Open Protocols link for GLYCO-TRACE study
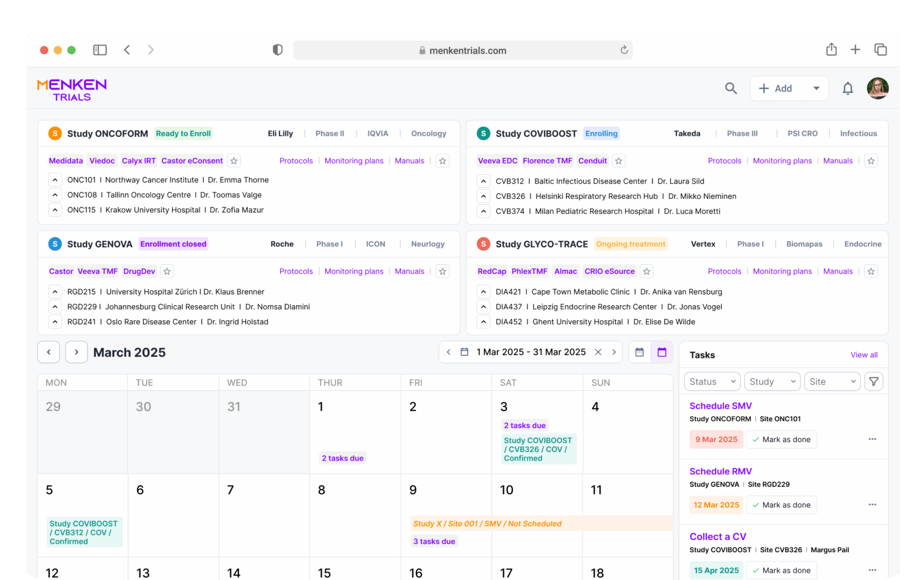The image size is (924, 580). pyautogui.click(x=724, y=272)
